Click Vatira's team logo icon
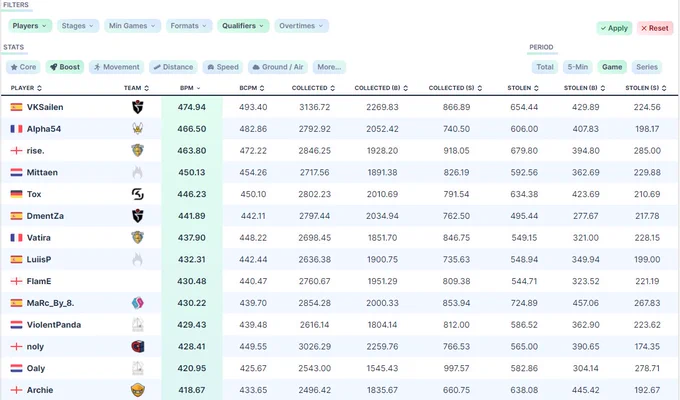The height and width of the screenshot is (400, 680). (137, 237)
